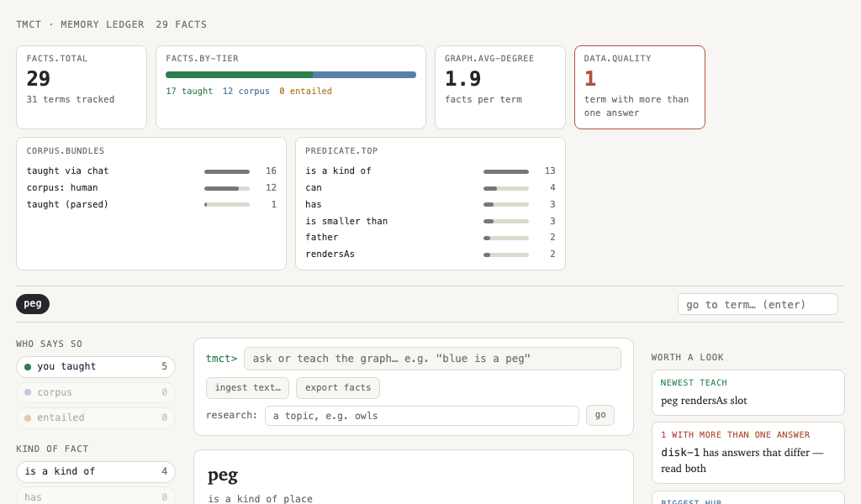Click the '31 terms tracked' text
Image resolution: width=861 pixels, height=504 pixels.
coord(71,99)
